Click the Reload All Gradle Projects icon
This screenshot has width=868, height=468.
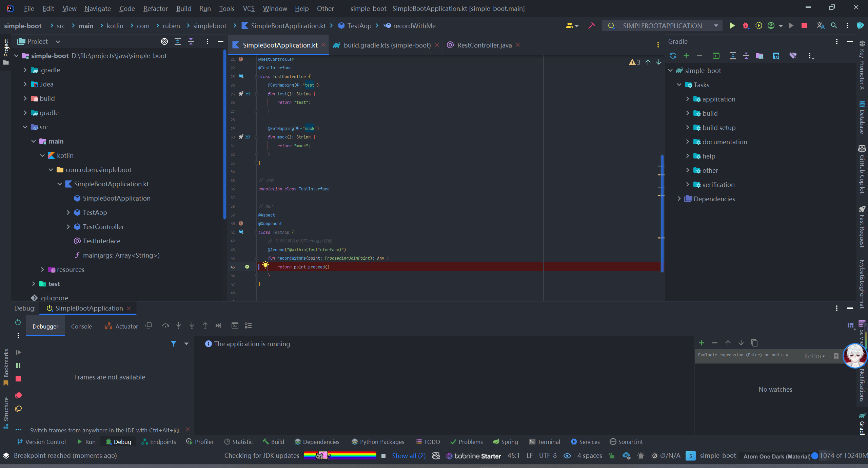coord(673,56)
